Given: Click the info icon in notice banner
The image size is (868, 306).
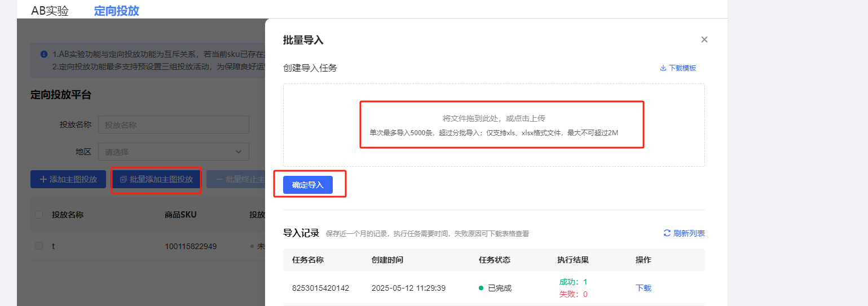Looking at the screenshot, I should click(43, 55).
